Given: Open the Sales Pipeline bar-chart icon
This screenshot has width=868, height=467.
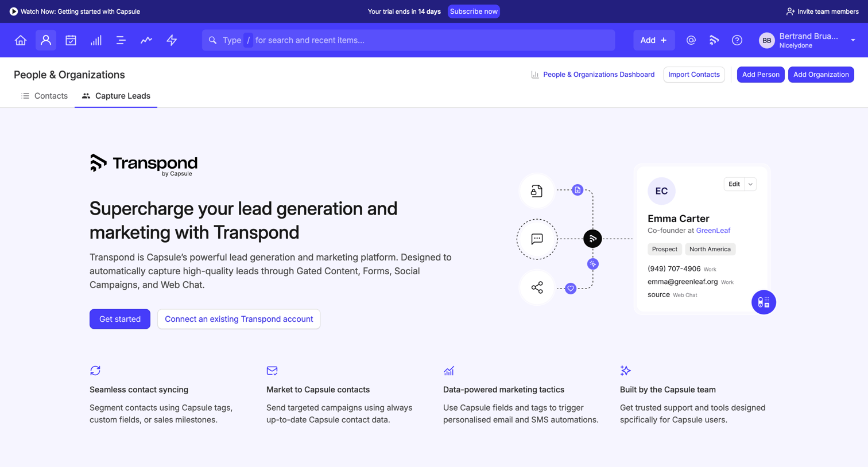Looking at the screenshot, I should [96, 40].
